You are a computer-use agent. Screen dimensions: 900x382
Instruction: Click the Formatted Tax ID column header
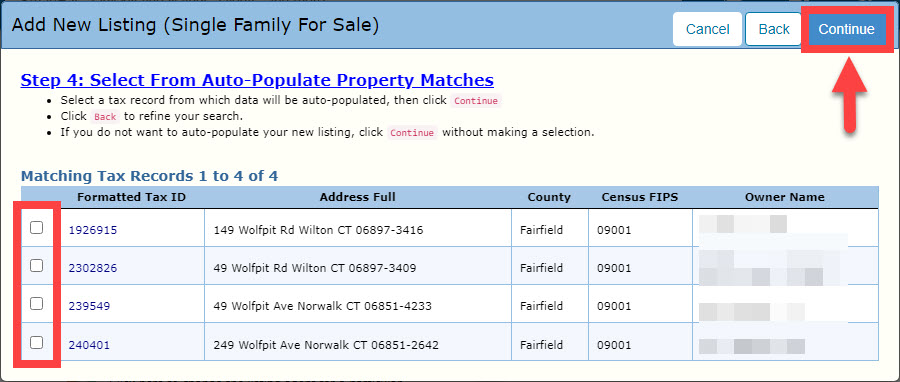click(131, 197)
